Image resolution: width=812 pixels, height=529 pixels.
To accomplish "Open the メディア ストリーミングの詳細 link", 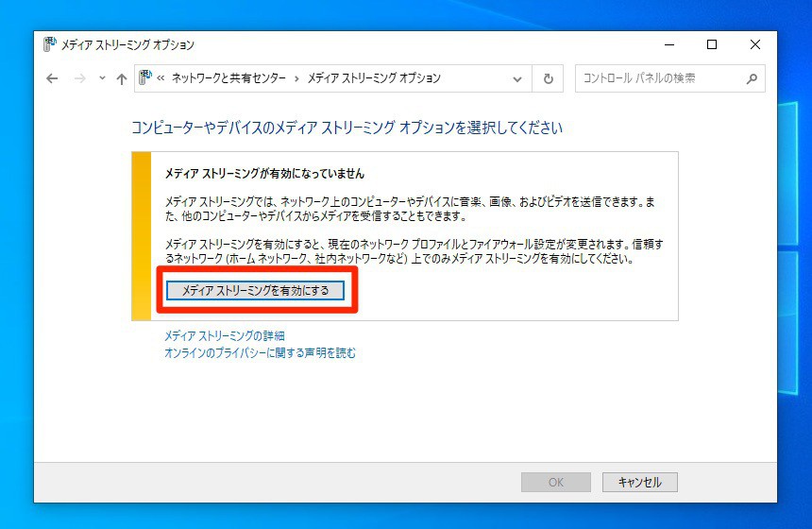I will [x=224, y=335].
